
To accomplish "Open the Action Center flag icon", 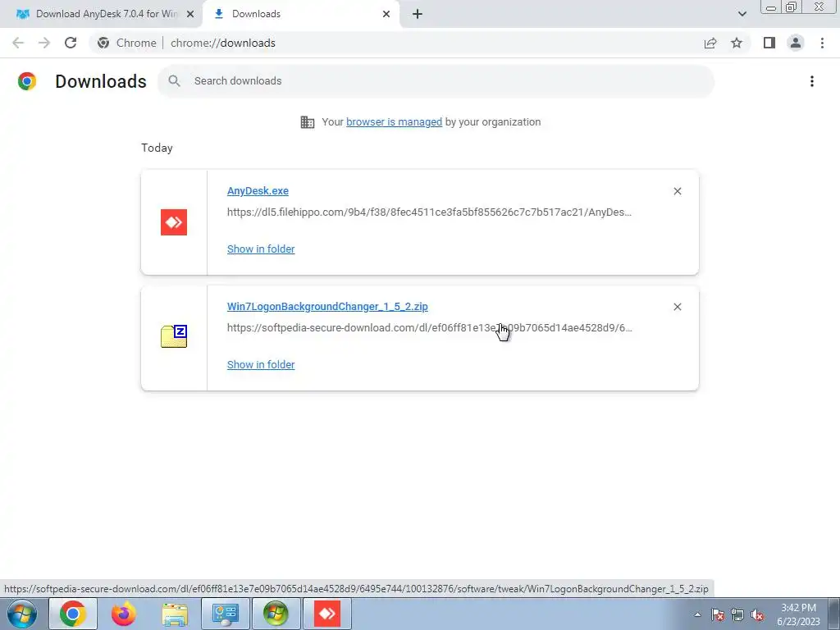I will tap(718, 614).
